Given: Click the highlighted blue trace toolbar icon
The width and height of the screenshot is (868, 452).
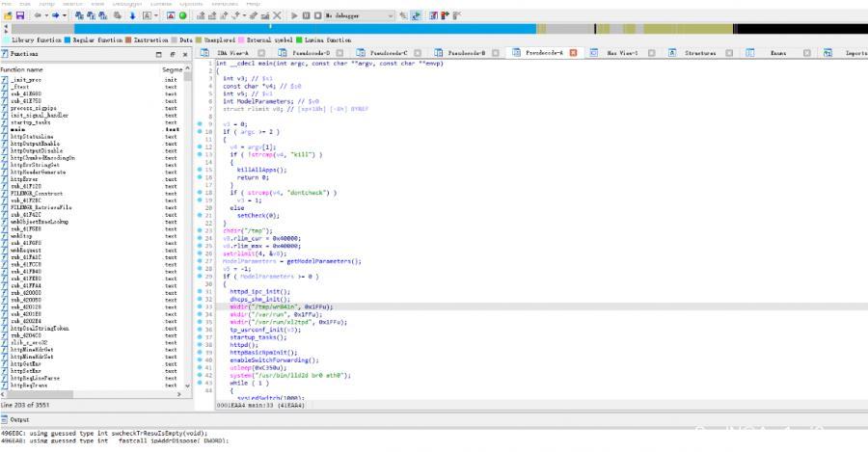Looking at the screenshot, I should click(416, 16).
